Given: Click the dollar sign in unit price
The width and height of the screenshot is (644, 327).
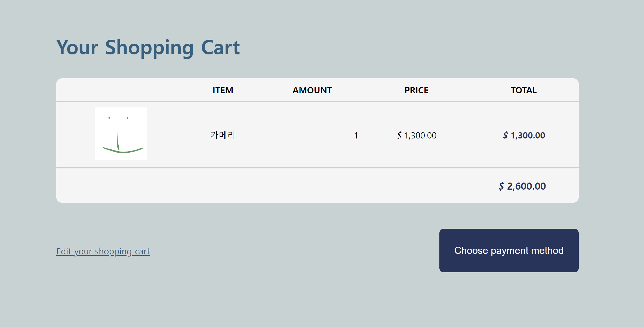Looking at the screenshot, I should [x=399, y=135].
